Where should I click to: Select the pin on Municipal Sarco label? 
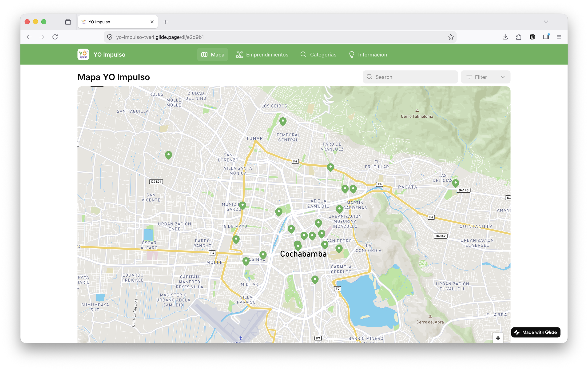[242, 205]
